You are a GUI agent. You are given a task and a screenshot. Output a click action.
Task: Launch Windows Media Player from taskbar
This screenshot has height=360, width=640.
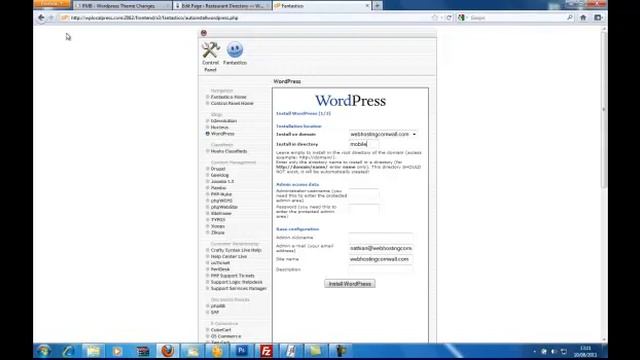[118, 351]
